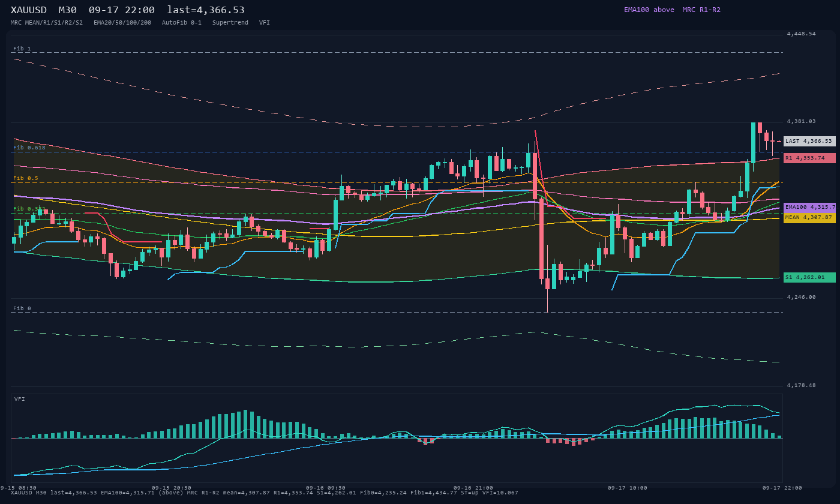840x504 pixels.
Task: Click the VFI title inside the indicator panel
Action: point(20,399)
